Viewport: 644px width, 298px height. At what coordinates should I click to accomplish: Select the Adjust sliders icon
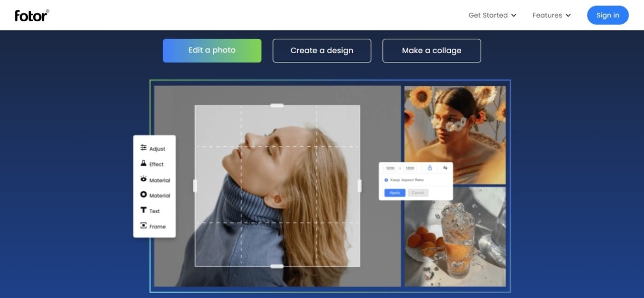[x=144, y=148]
